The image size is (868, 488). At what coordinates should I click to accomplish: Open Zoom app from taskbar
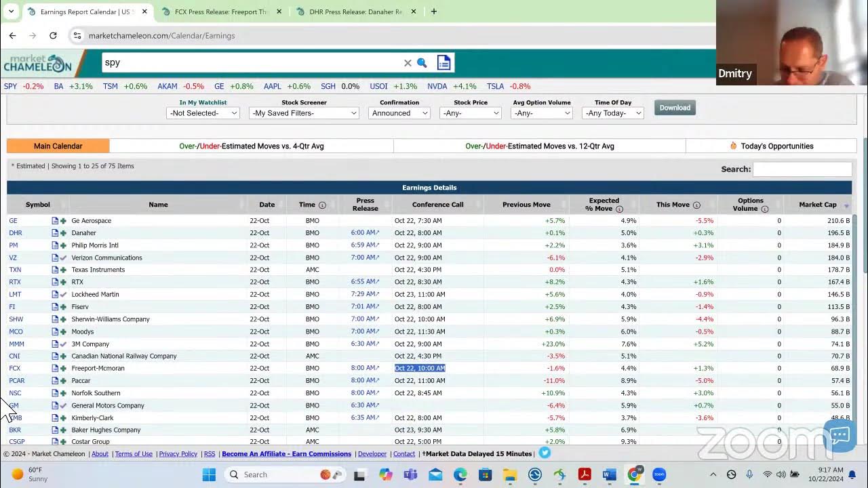pyautogui.click(x=659, y=474)
